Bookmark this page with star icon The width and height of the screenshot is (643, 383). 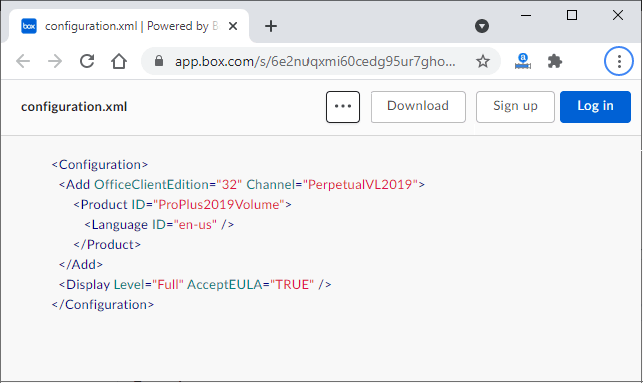tap(483, 62)
